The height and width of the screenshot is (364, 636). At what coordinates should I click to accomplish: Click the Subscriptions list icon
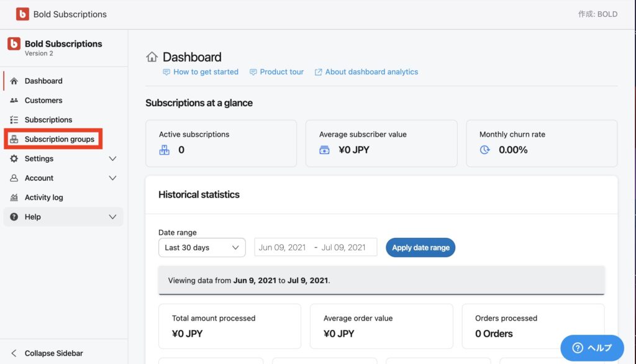[14, 120]
